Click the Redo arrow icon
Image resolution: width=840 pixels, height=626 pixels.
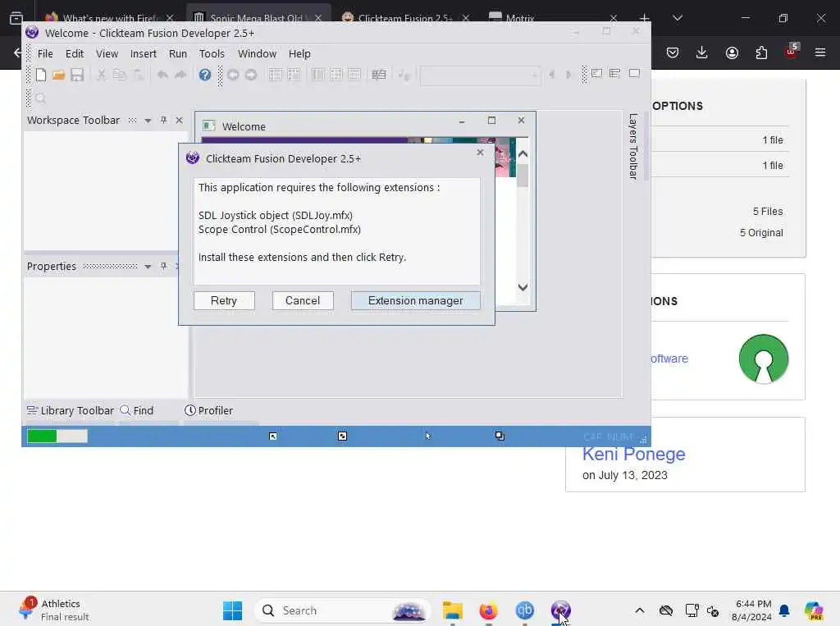pos(181,75)
